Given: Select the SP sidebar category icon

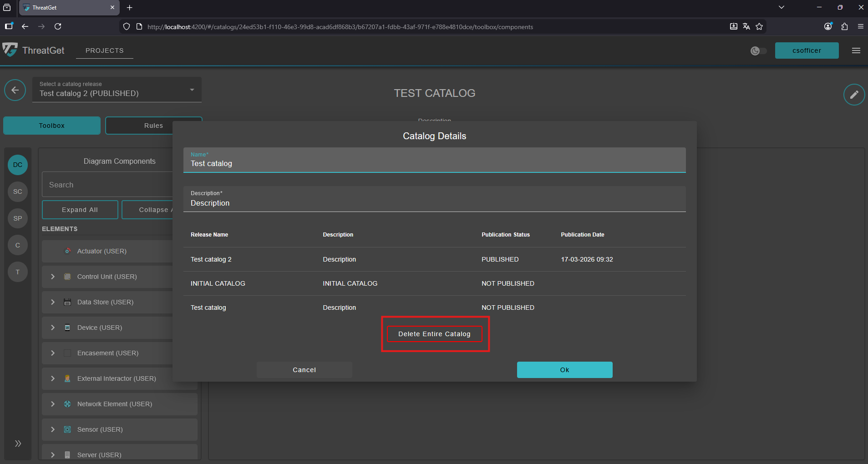Looking at the screenshot, I should pos(18,218).
